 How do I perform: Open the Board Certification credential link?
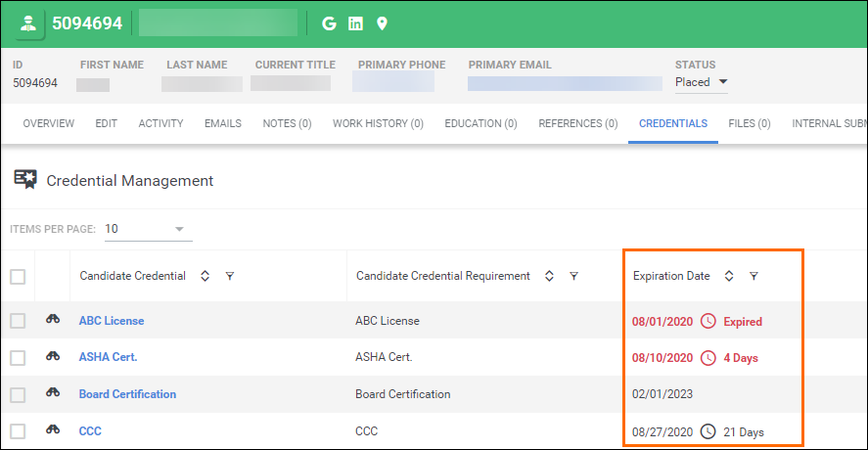127,394
